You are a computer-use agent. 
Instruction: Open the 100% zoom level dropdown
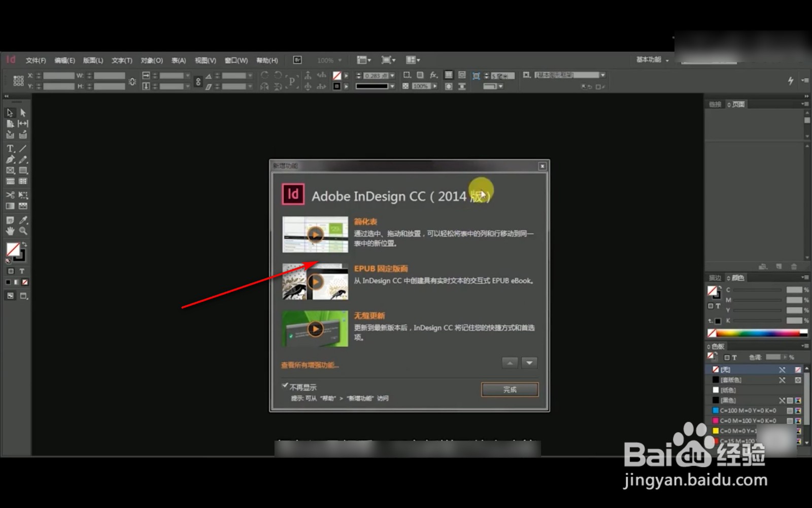coord(329,60)
